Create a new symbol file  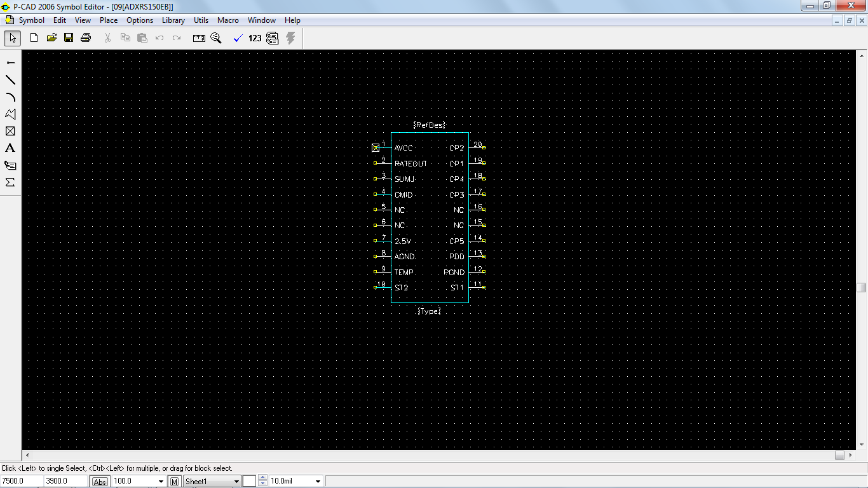(x=34, y=38)
